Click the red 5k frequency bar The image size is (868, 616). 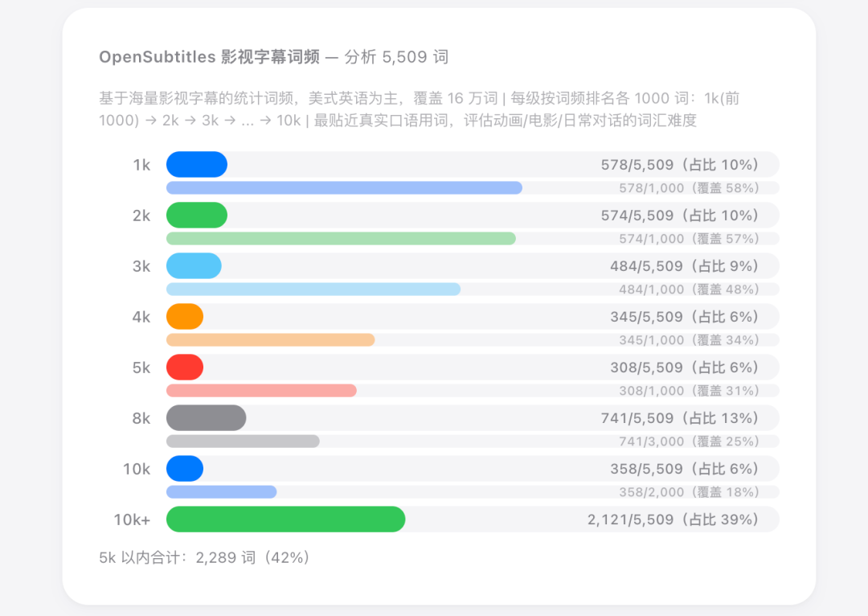click(x=185, y=367)
